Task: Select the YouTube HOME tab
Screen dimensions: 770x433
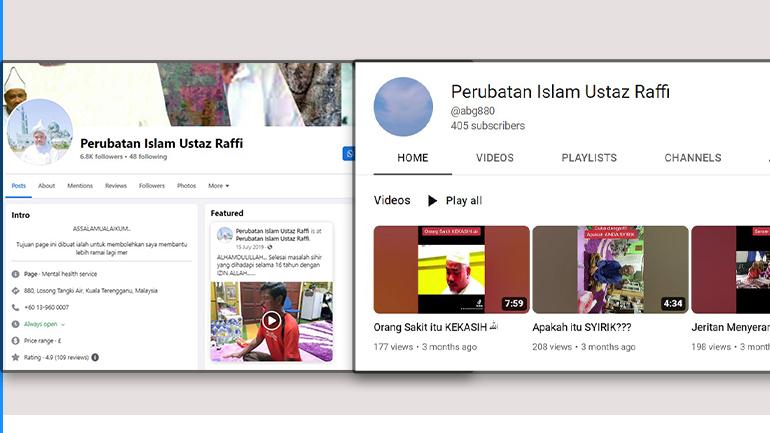Action: pyautogui.click(x=412, y=158)
